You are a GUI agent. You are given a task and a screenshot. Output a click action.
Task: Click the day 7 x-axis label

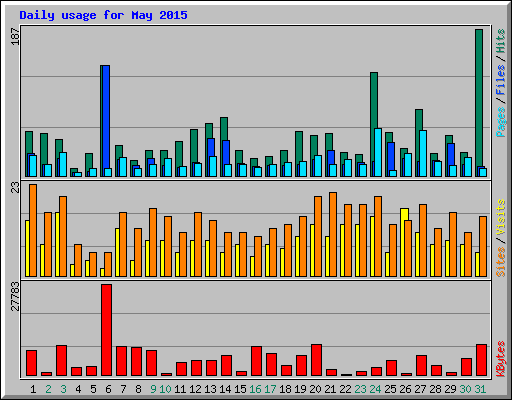123,389
